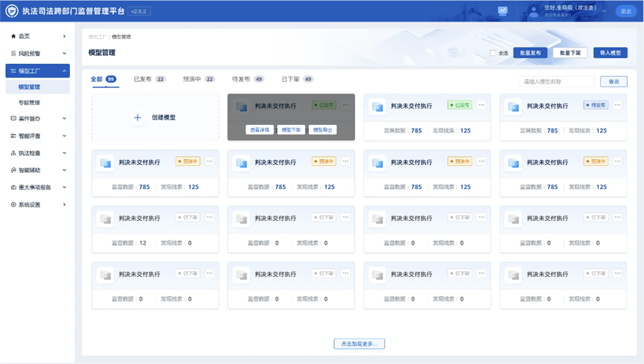
Task: Expand the 系统设置 sidebar section
Action: point(65,205)
